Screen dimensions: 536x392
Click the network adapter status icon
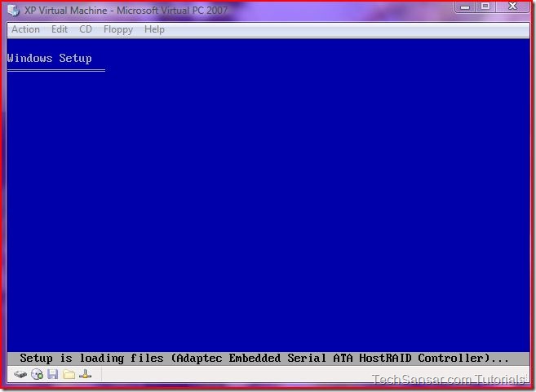85,374
